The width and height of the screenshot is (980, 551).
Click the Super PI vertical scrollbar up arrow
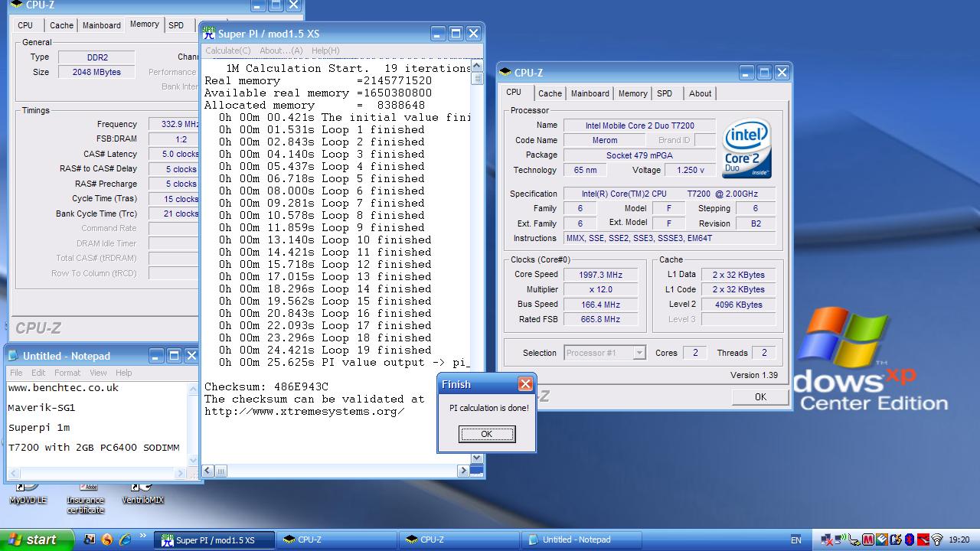477,67
